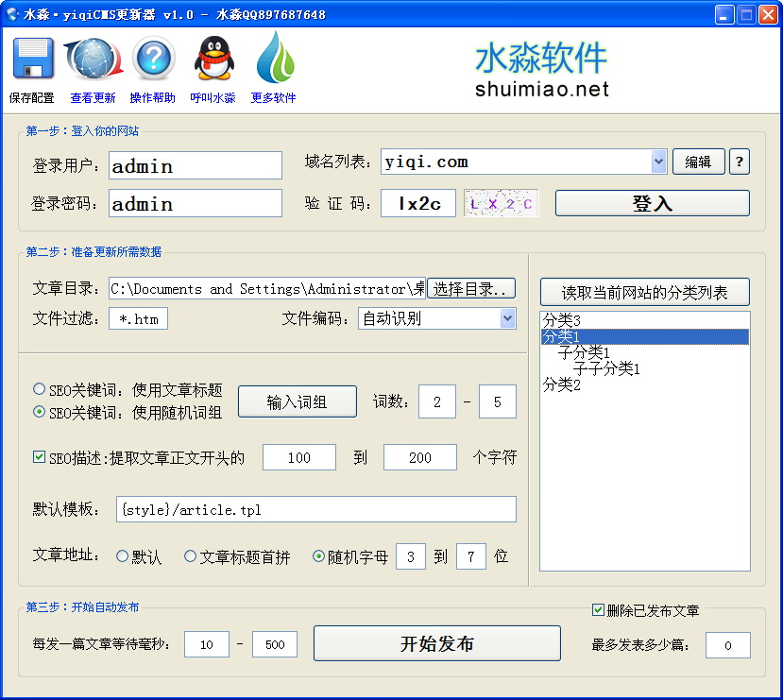This screenshot has height=700, width=783.
Task: Select SEO关键词 使用随机词组 radio
Action: click(39, 412)
